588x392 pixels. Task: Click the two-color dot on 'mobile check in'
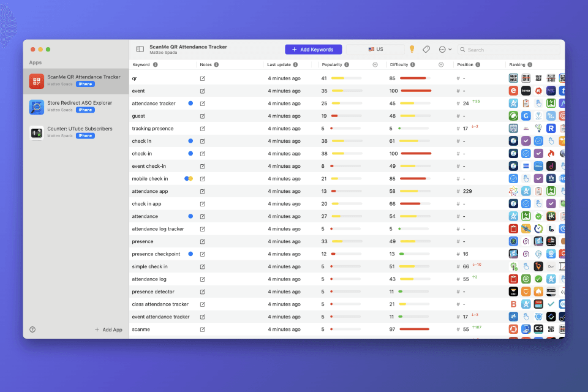point(189,179)
